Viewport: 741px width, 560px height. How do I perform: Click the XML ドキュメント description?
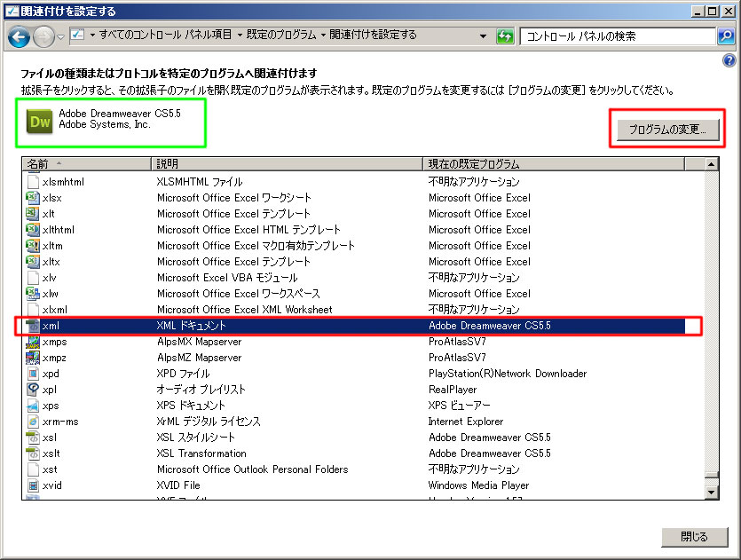click(191, 326)
